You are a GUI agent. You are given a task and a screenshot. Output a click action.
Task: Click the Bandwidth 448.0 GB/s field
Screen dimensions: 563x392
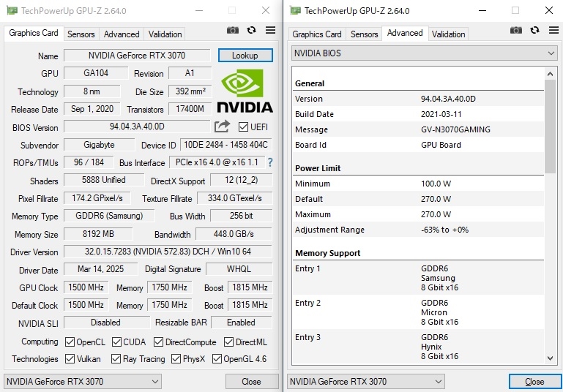click(x=234, y=234)
